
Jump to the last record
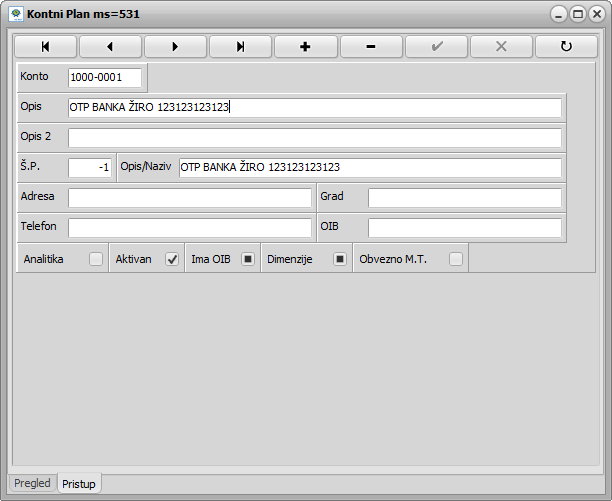(240, 47)
